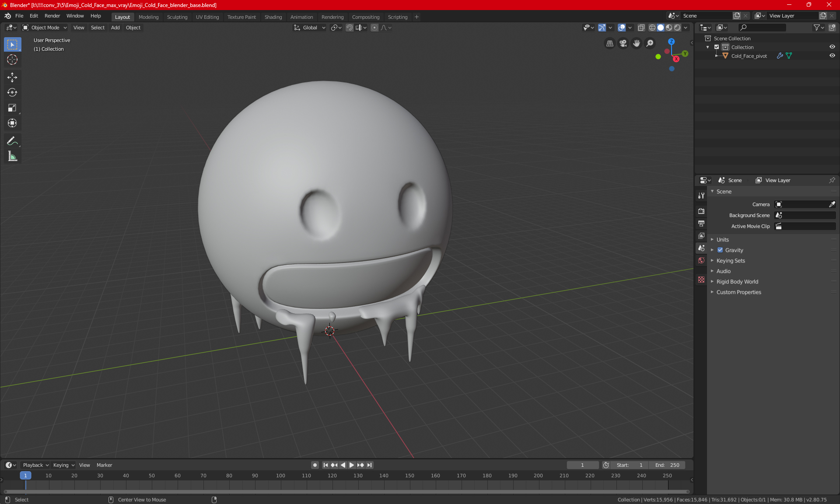Click the Z axis on navigation gizmo

point(671,42)
